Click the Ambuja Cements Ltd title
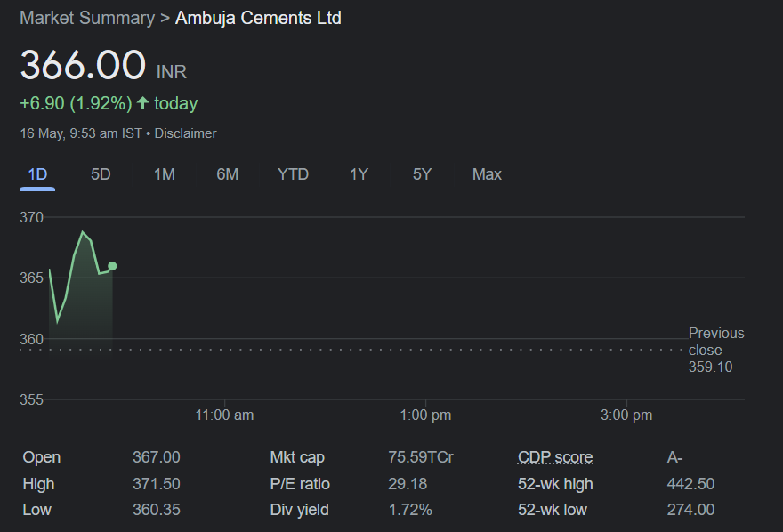 tap(258, 18)
